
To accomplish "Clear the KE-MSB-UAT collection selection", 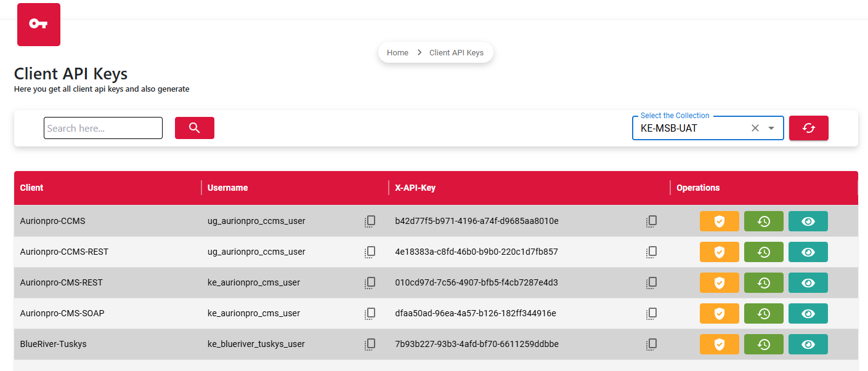I will (x=755, y=128).
